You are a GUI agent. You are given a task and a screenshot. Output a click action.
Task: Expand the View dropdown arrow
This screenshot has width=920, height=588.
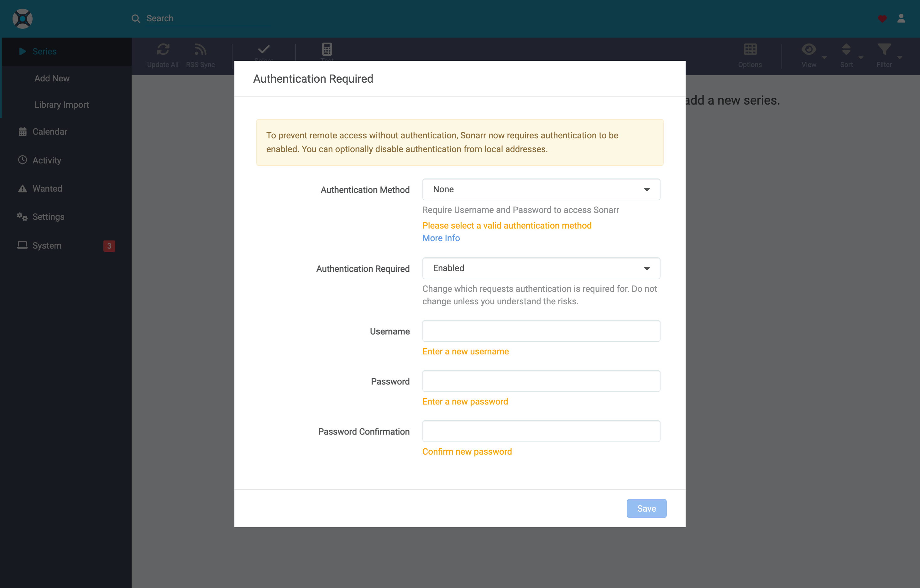tap(824, 58)
